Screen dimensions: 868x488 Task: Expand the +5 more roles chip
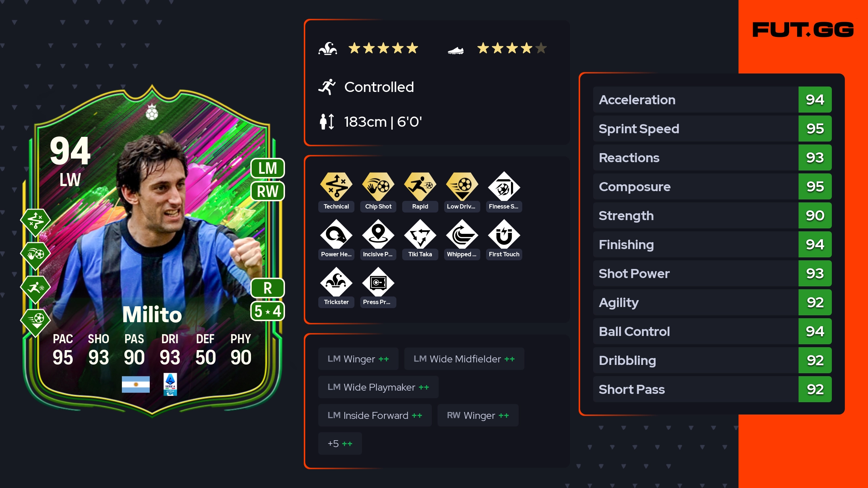pos(340,443)
